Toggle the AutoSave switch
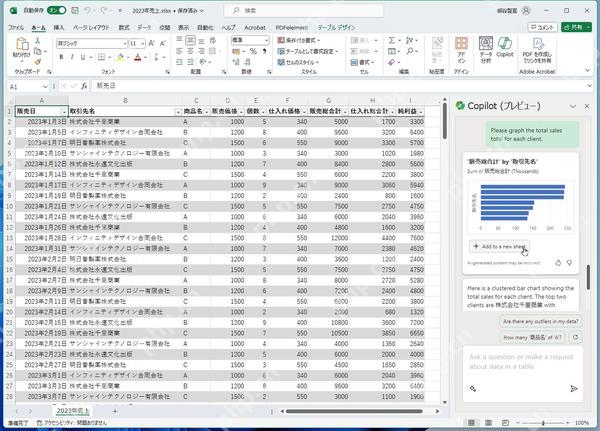600x431 pixels. (56, 11)
